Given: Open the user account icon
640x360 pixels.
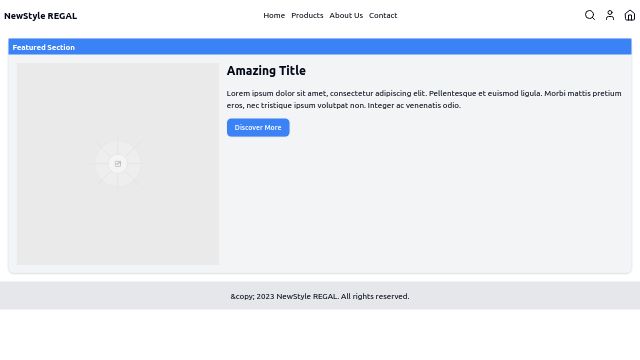Looking at the screenshot, I should click(610, 16).
